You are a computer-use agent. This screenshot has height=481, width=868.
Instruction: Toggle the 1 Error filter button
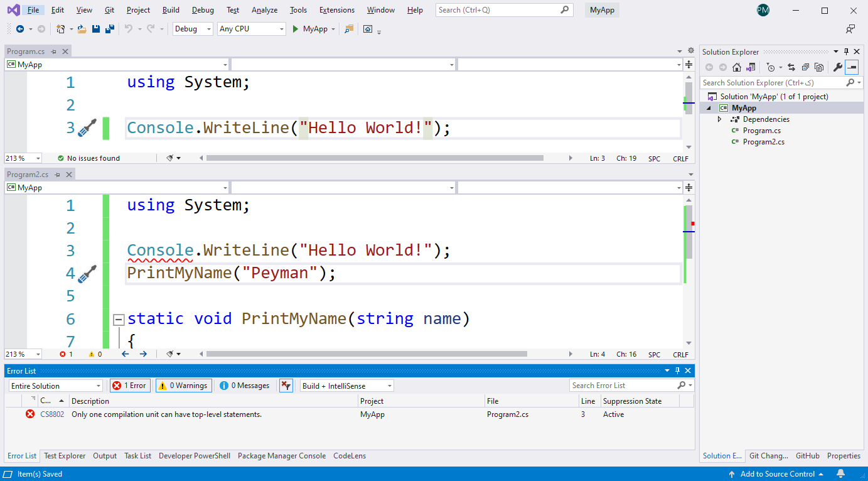click(x=130, y=386)
